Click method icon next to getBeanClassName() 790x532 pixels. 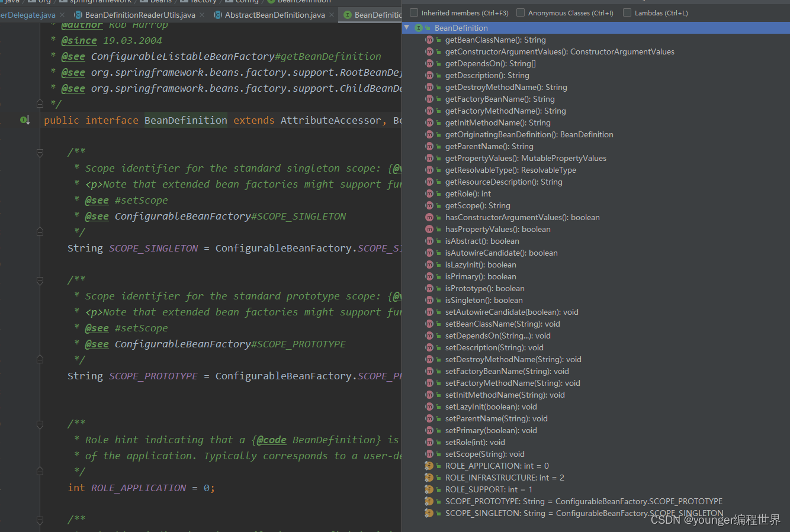coord(429,40)
